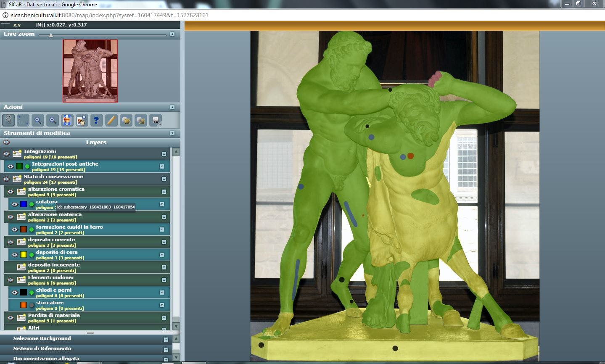The width and height of the screenshot is (605, 364).
Task: Collapse the Stato di conservazione group
Action: point(164,179)
